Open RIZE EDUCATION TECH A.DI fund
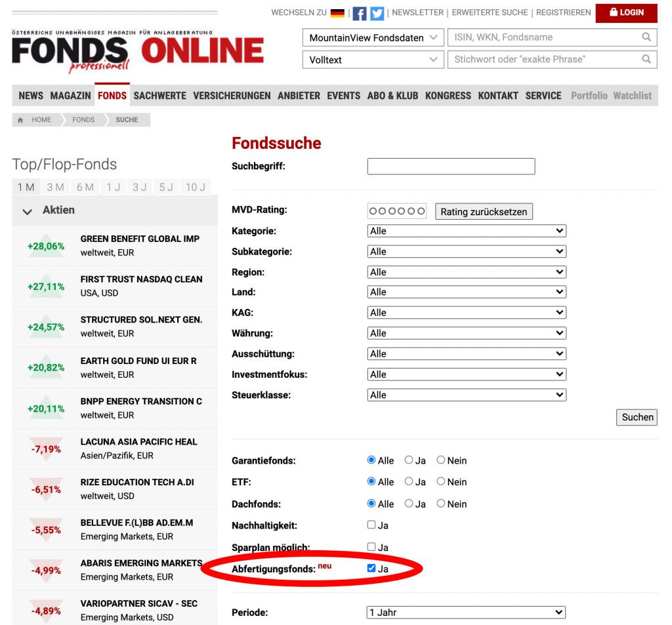The image size is (672, 625). coord(137,482)
